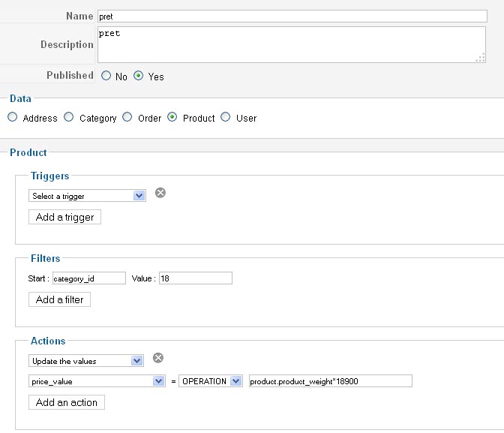Set Published to Yes
Viewport: 504px width, 433px height.
[139, 76]
